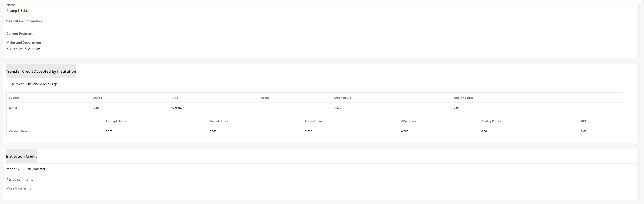Click the Course column header
The image size is (644, 204).
(97, 98)
